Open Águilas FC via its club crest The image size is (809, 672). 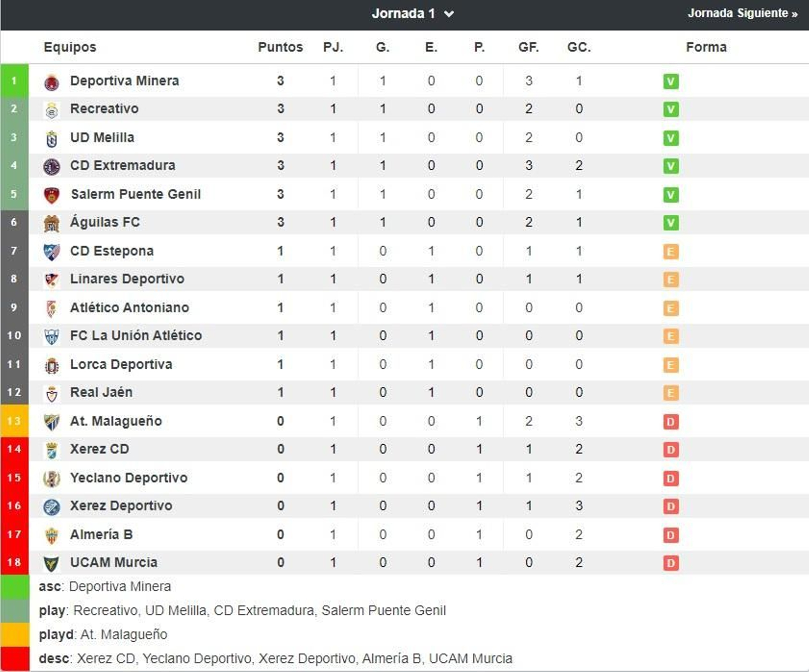click(x=52, y=221)
